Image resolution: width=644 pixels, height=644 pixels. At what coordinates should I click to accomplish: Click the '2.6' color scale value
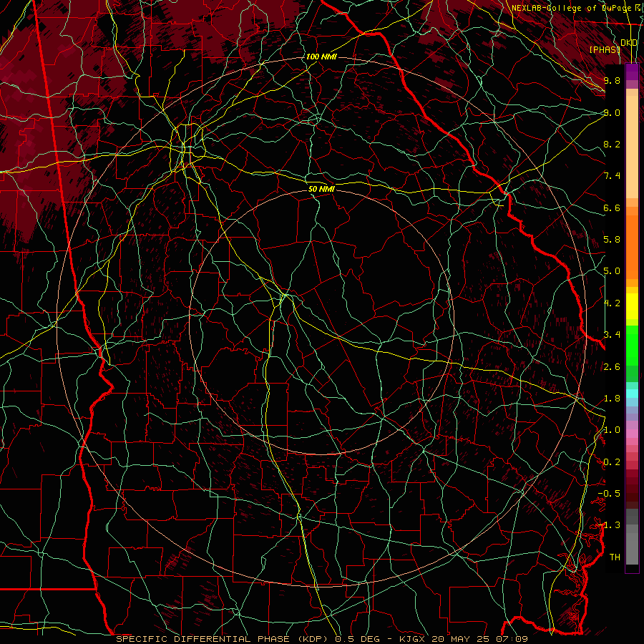pos(612,367)
